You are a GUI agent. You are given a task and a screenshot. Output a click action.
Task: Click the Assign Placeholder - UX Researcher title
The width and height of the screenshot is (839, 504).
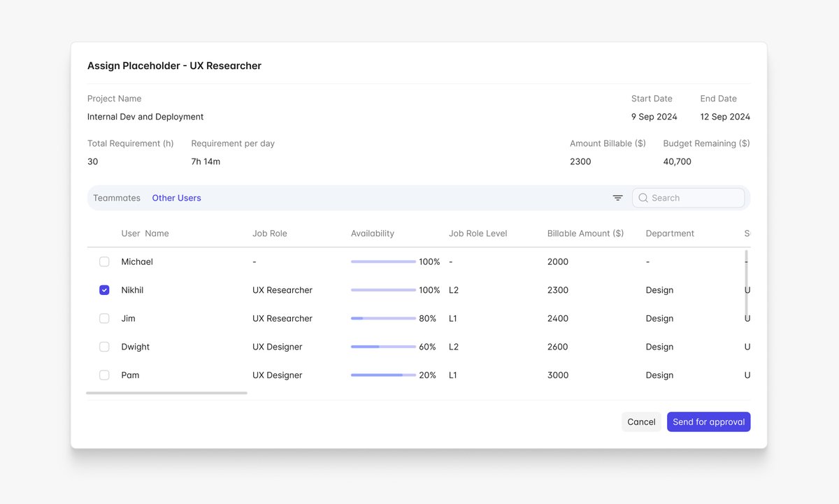click(x=174, y=66)
